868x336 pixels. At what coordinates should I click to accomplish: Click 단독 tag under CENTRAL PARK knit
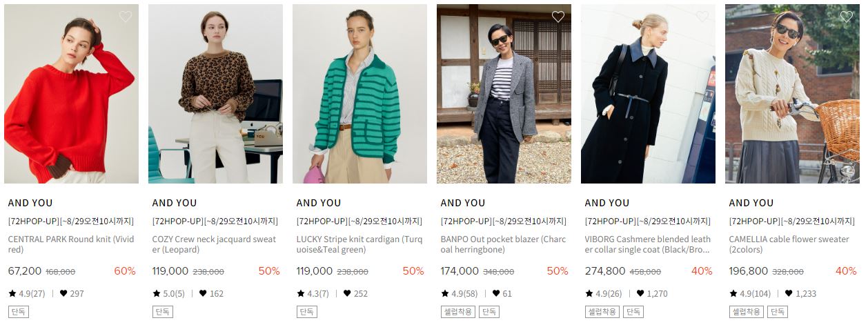[19, 312]
